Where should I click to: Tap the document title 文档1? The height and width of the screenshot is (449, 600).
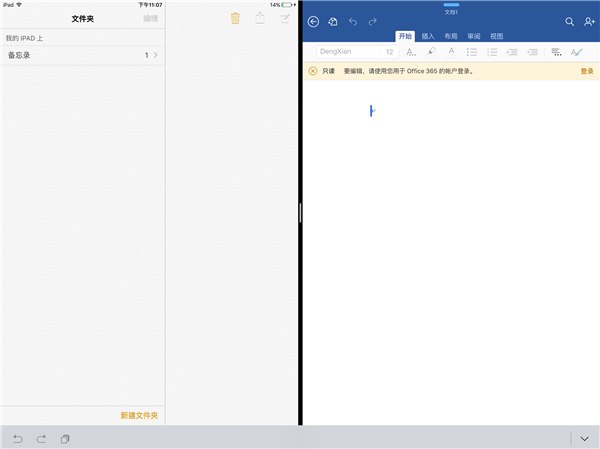point(451,12)
